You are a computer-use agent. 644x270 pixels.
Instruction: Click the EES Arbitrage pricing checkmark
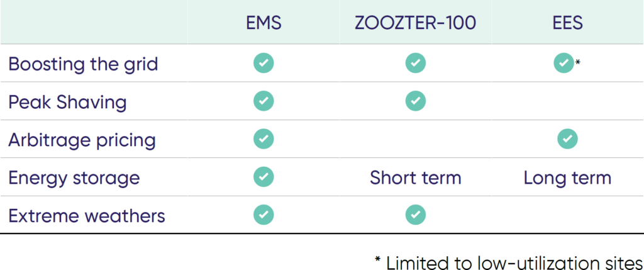tap(568, 139)
